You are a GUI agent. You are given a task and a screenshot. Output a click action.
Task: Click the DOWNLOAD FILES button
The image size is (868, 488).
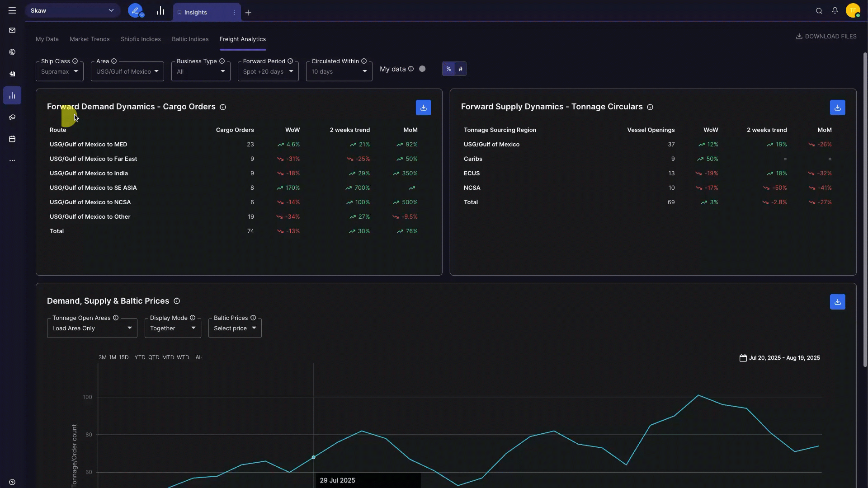[826, 36]
